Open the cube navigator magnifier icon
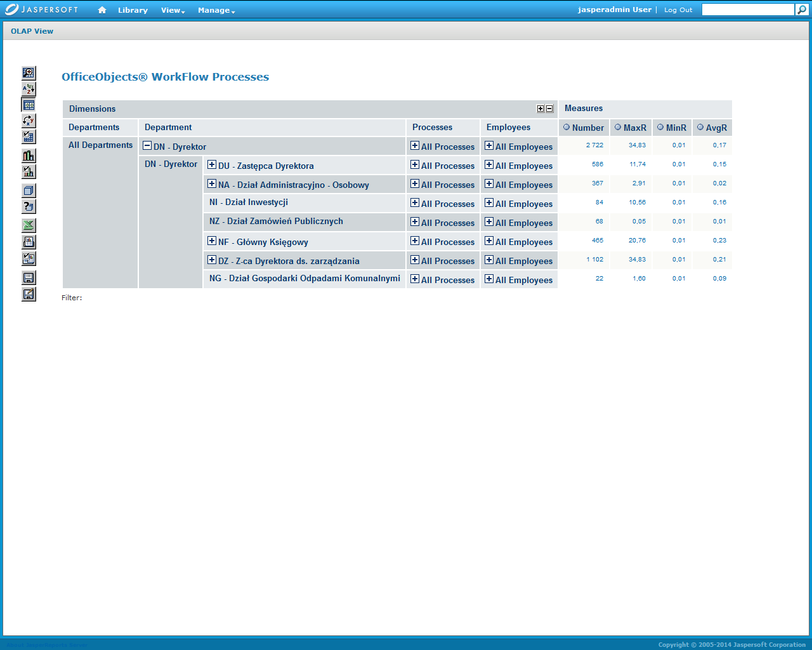Screen dimensions: 812x650 (x=29, y=73)
